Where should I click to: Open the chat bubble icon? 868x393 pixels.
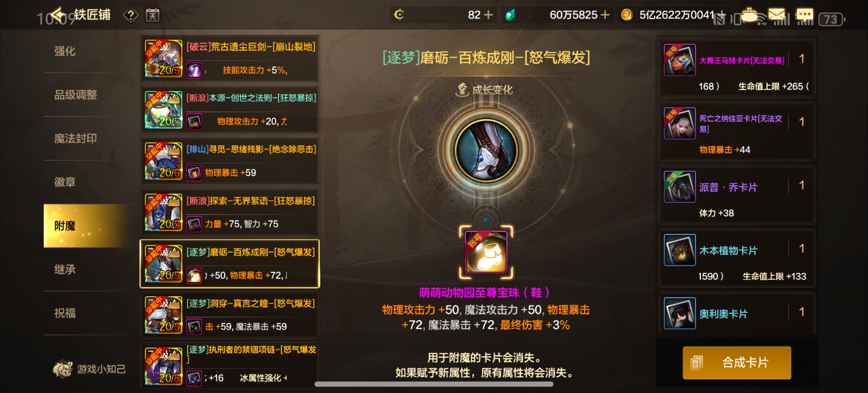804,15
